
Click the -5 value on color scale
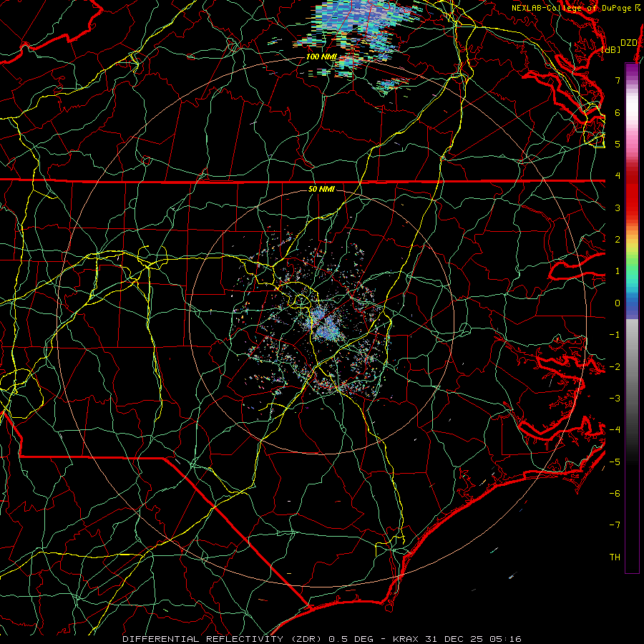[615, 462]
